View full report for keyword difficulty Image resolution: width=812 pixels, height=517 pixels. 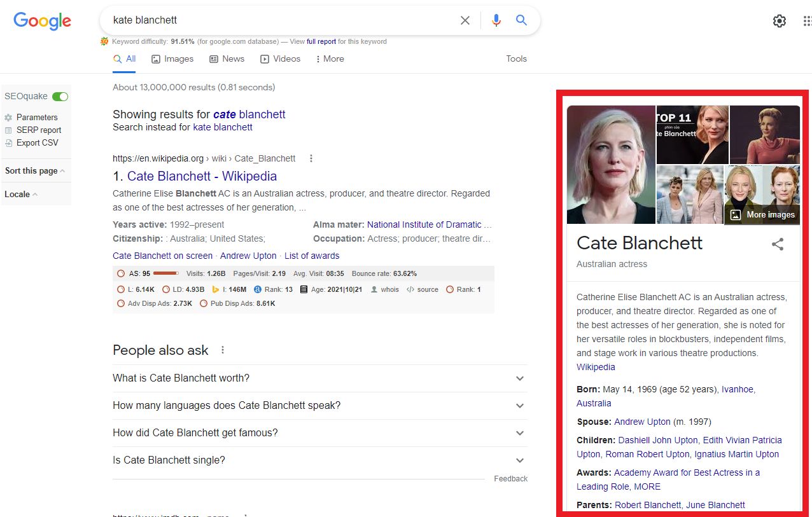[321, 42]
